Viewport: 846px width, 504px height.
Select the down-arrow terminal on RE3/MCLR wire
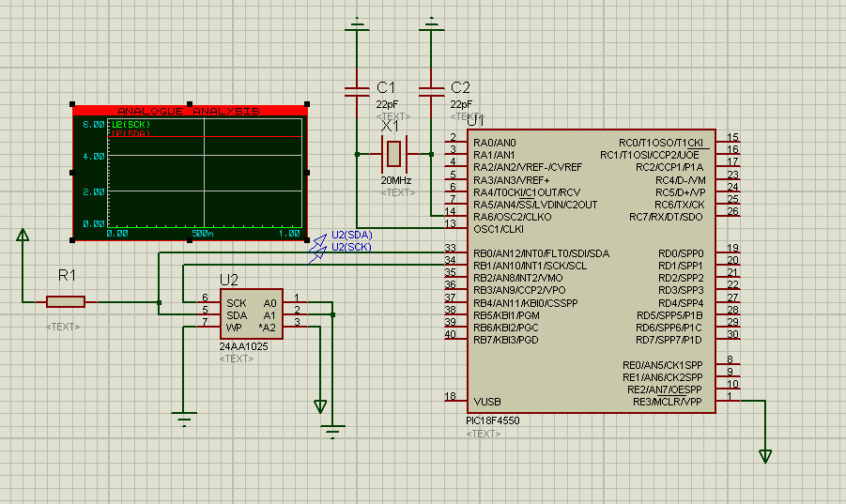tap(765, 456)
